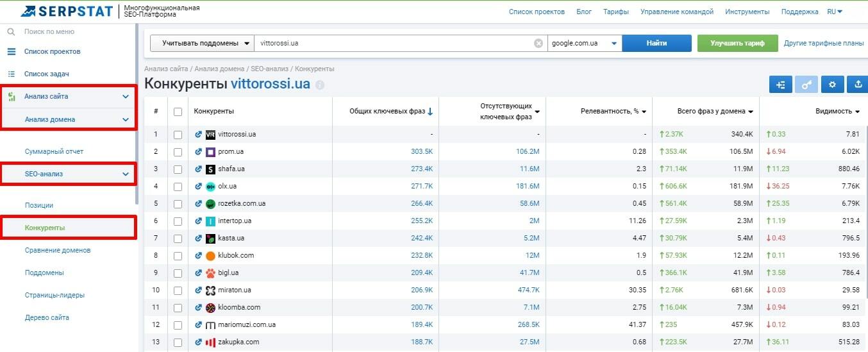Toggle the select-all checkbox in table header
This screenshot has height=352, width=868.
178,112
